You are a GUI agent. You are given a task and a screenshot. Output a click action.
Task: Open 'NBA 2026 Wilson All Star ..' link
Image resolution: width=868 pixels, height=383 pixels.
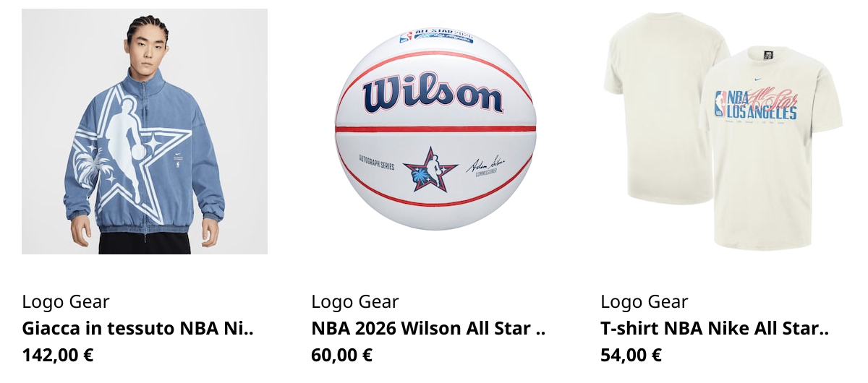tap(428, 329)
